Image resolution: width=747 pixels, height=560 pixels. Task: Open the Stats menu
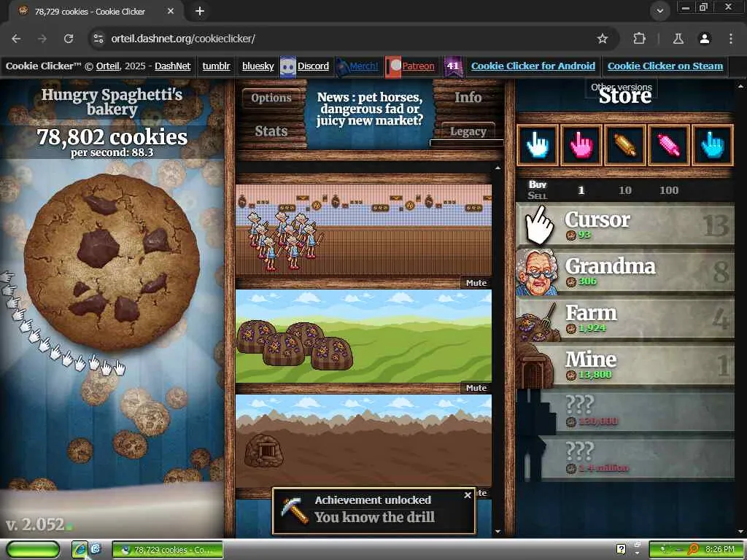point(271,131)
